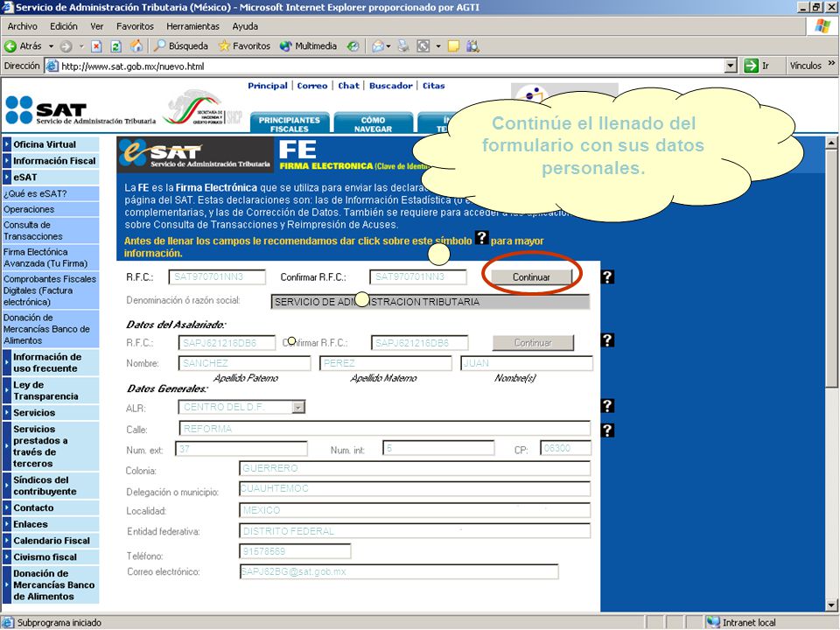Open the Herramientas menu
The width and height of the screenshot is (840, 630).
[x=192, y=26]
